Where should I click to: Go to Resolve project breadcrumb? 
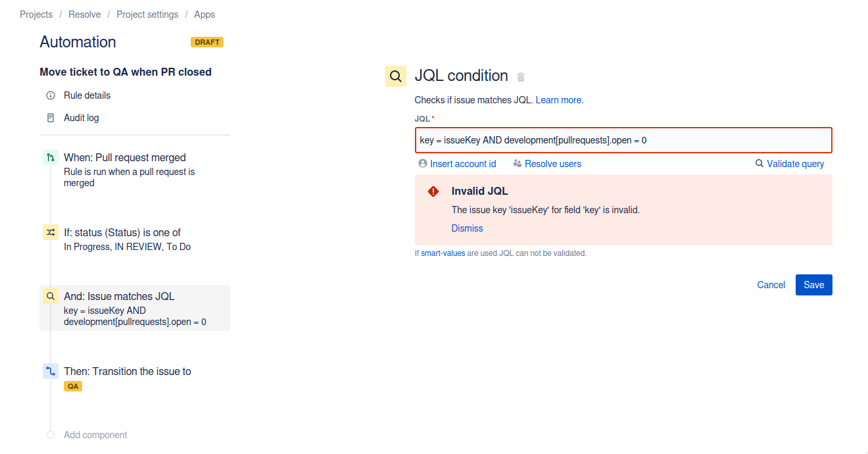85,14
